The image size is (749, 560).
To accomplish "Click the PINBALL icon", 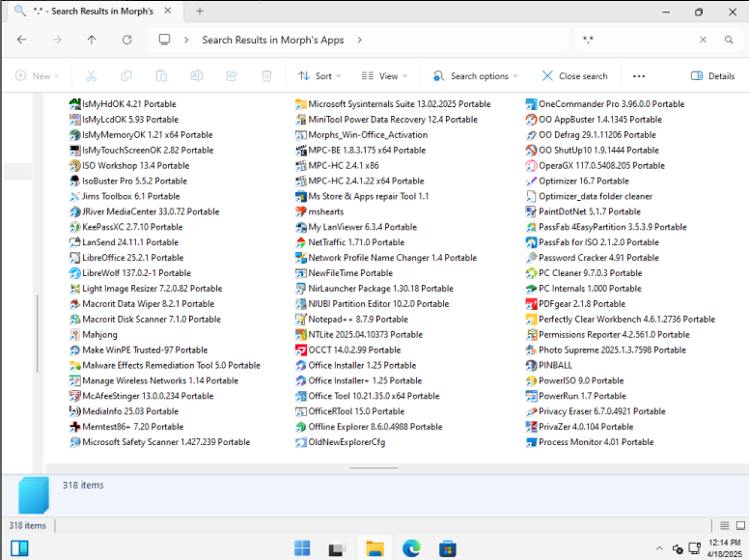I will coord(531,366).
